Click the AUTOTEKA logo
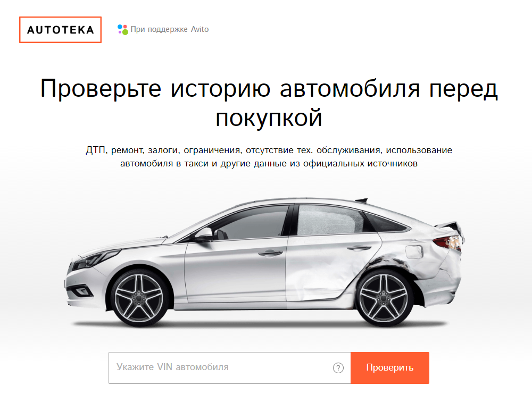Image resolution: width=532 pixels, height=403 pixels. (61, 30)
